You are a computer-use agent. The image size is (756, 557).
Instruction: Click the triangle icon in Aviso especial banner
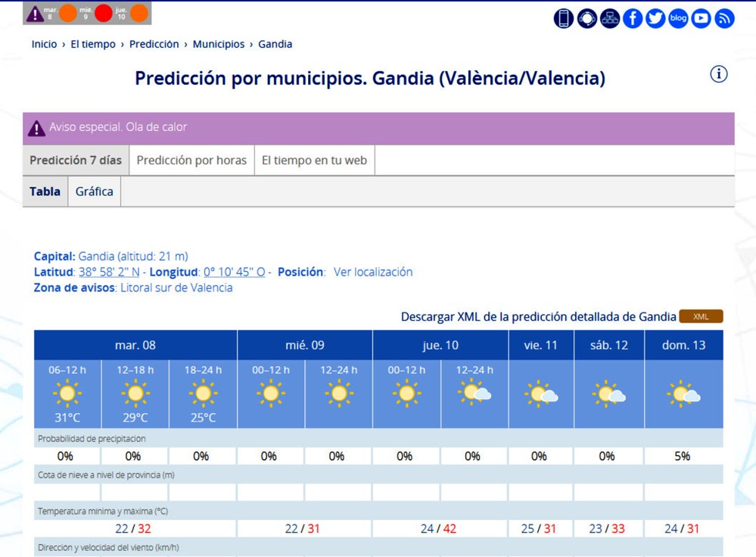tap(36, 129)
